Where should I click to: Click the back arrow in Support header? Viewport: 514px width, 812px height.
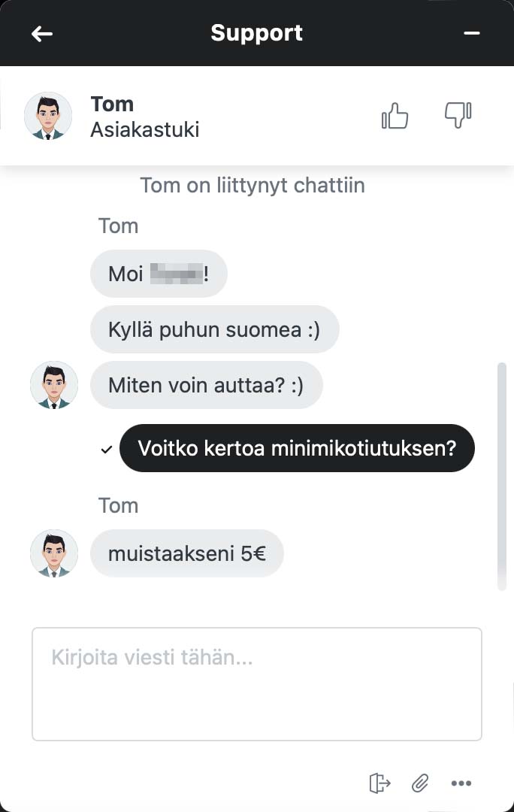click(x=42, y=34)
